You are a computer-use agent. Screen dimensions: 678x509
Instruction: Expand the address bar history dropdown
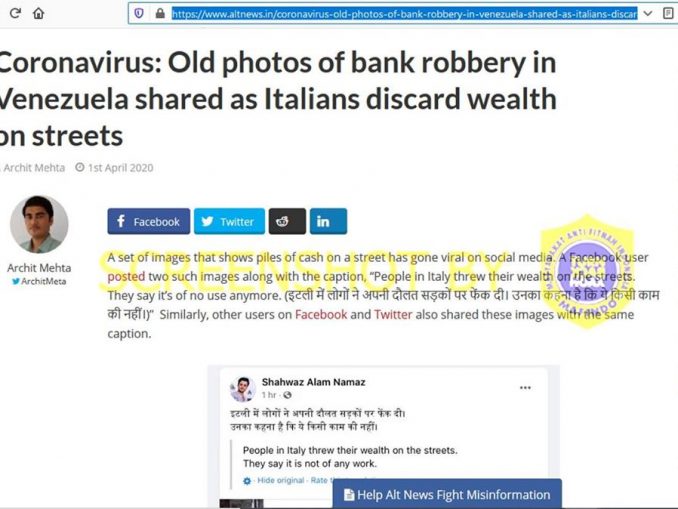(648, 13)
